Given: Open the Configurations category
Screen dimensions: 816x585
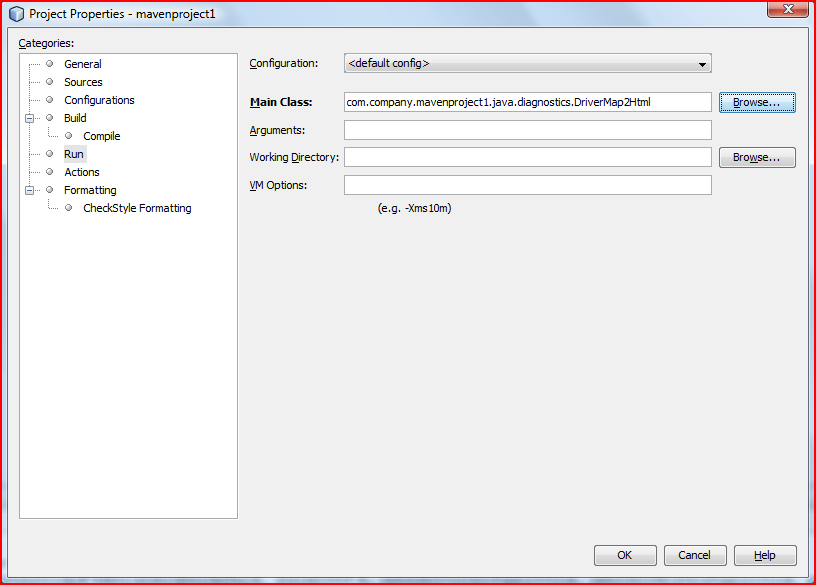Looking at the screenshot, I should (99, 100).
